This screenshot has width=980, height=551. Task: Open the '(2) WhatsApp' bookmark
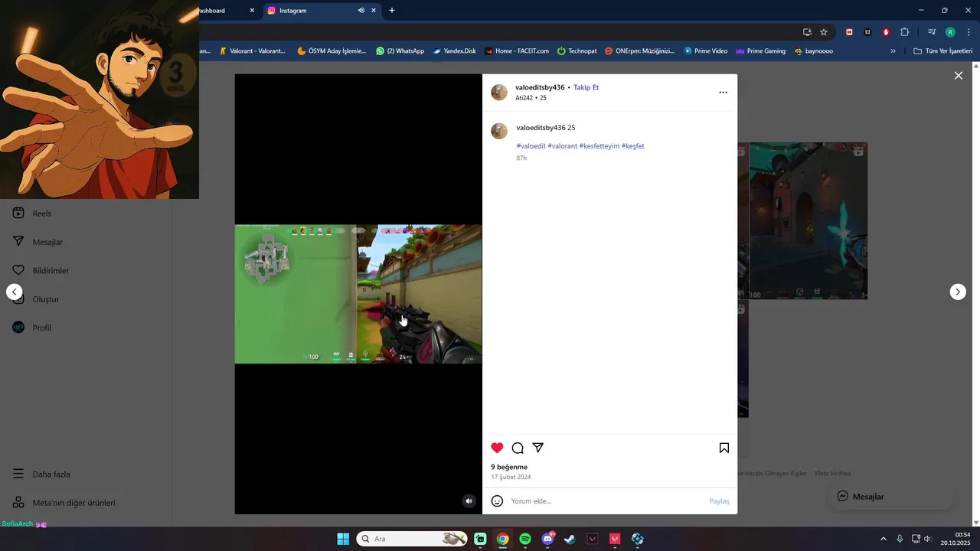click(x=400, y=51)
